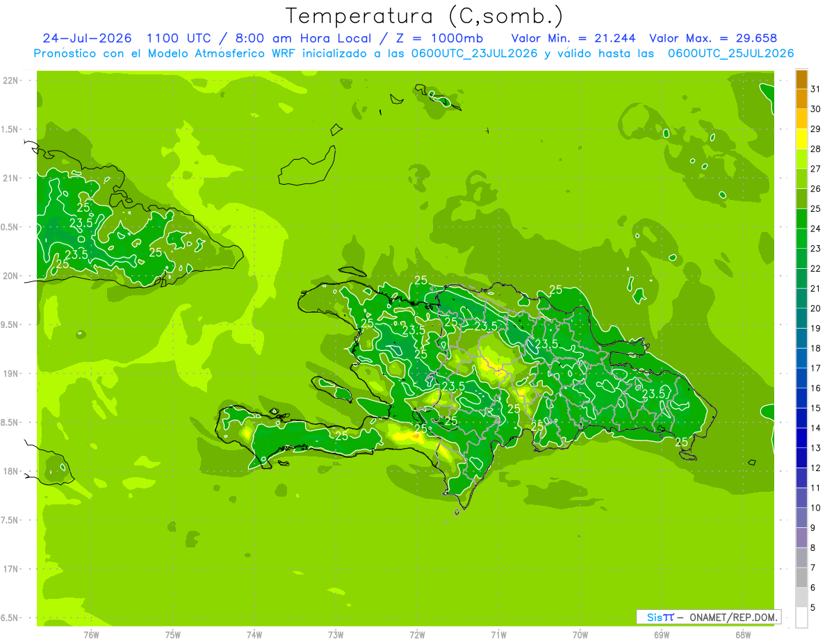834x644 pixels.
Task: Click the "18N" latitude axis label
Action: pyautogui.click(x=12, y=471)
